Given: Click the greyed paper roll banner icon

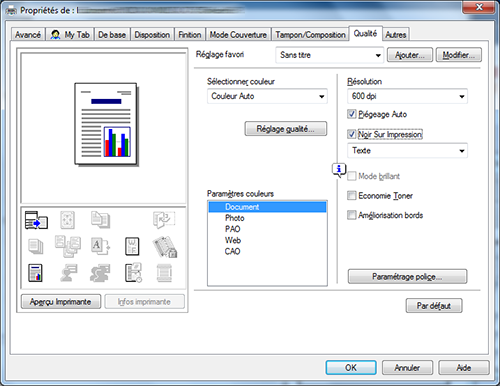Looking at the screenshot, I should (x=164, y=273).
